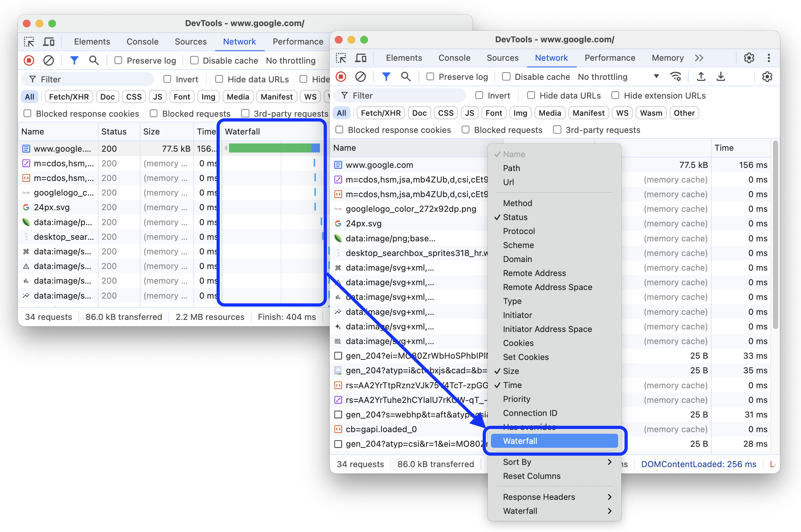The width and height of the screenshot is (801, 532).
Task: Click the Network tab in DevTools
Action: pos(551,58)
